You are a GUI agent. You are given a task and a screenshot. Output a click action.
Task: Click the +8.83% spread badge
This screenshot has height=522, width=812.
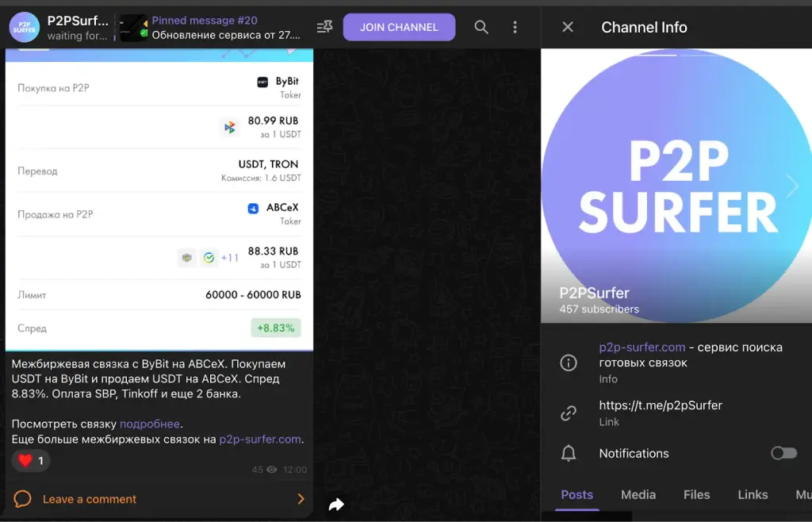(276, 328)
